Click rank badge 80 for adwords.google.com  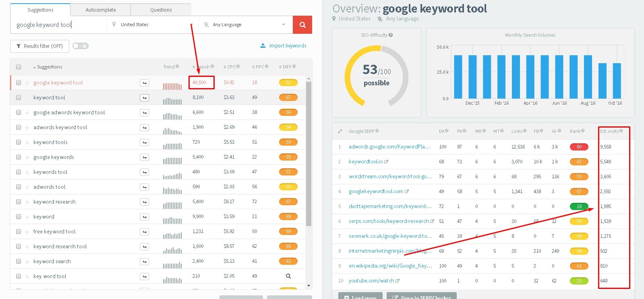579,147
